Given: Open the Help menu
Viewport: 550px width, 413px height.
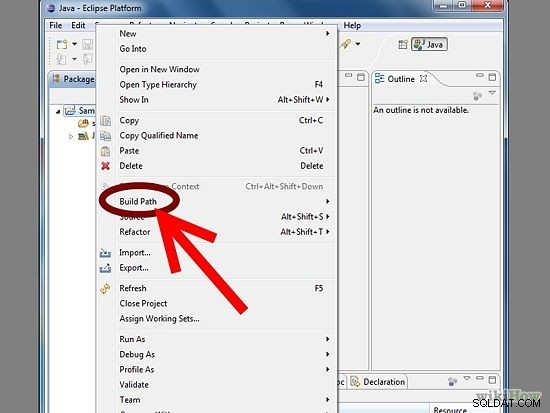Looking at the screenshot, I should click(x=352, y=26).
